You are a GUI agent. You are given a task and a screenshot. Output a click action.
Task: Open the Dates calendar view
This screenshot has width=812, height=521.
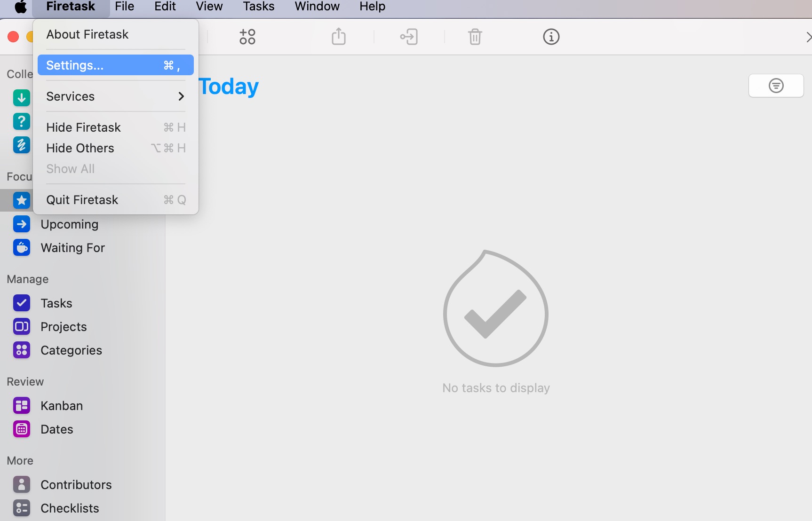(56, 429)
